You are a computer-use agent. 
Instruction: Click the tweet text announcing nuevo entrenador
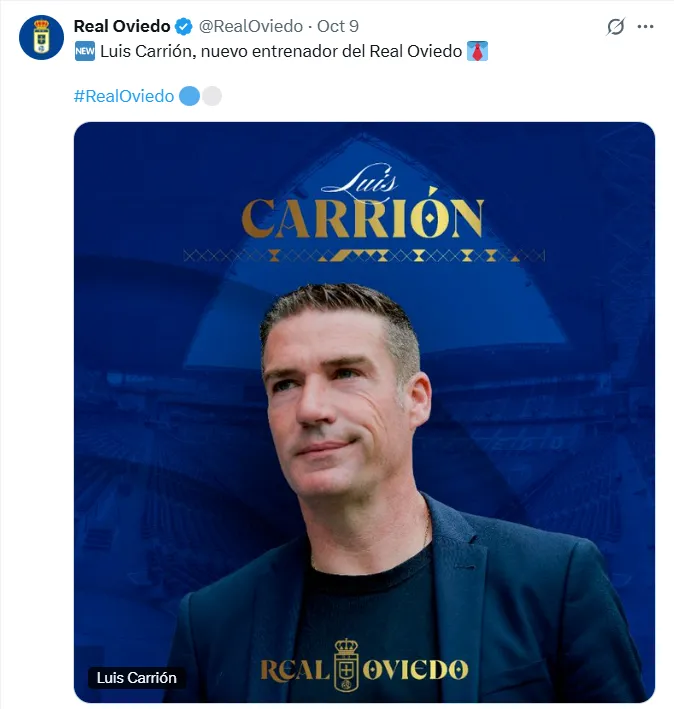coord(280,51)
